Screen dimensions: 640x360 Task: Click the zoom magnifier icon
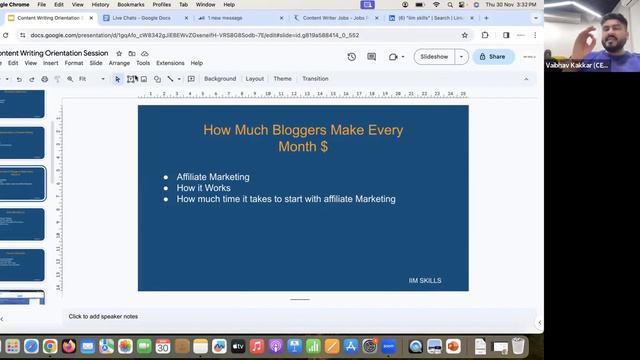coord(70,79)
